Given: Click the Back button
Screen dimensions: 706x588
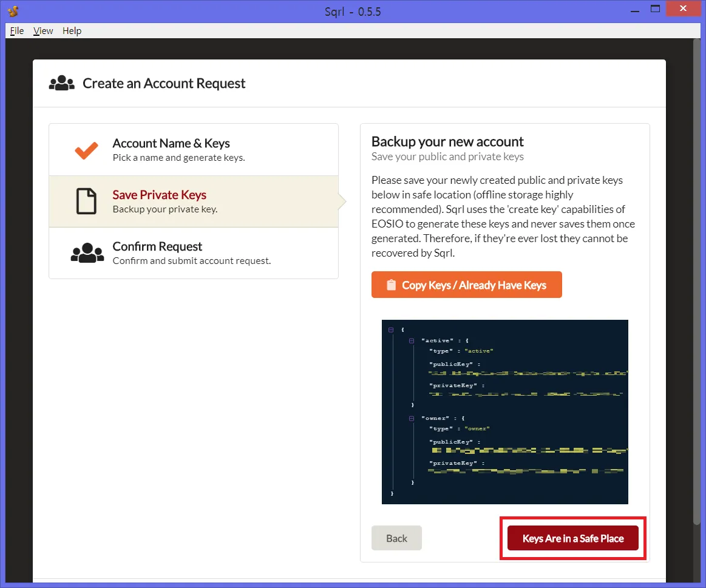Looking at the screenshot, I should point(396,538).
